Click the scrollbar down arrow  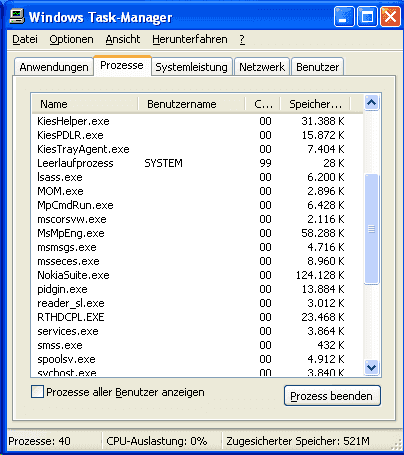point(371,367)
